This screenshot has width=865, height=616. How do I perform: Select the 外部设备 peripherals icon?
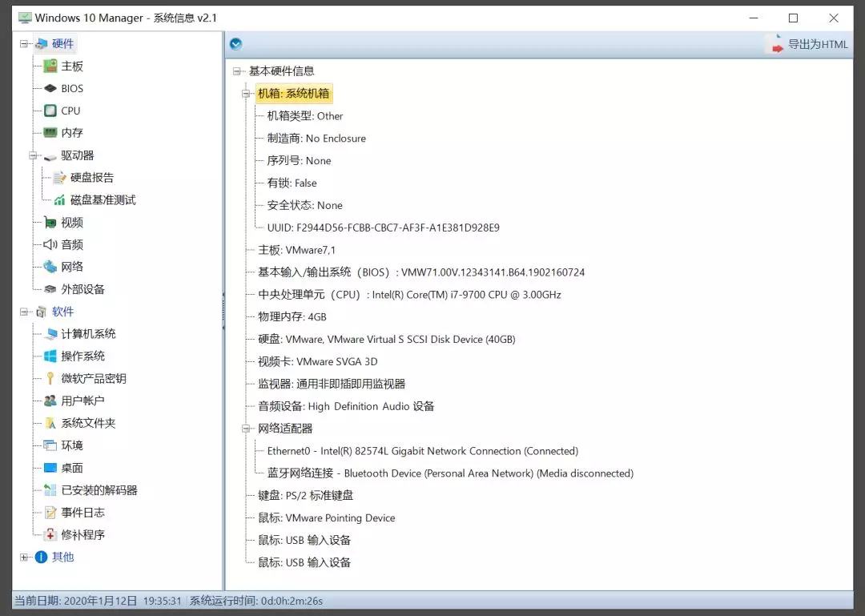pyautogui.click(x=50, y=289)
